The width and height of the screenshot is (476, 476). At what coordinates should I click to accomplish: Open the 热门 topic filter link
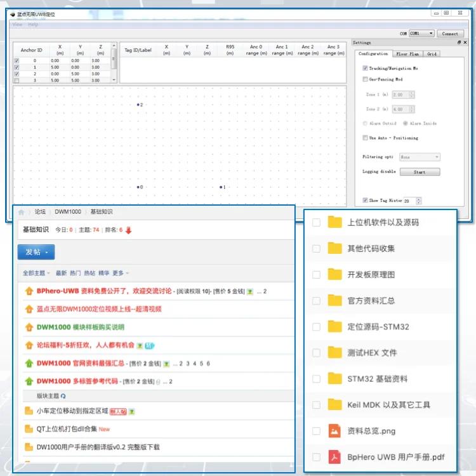(76, 273)
